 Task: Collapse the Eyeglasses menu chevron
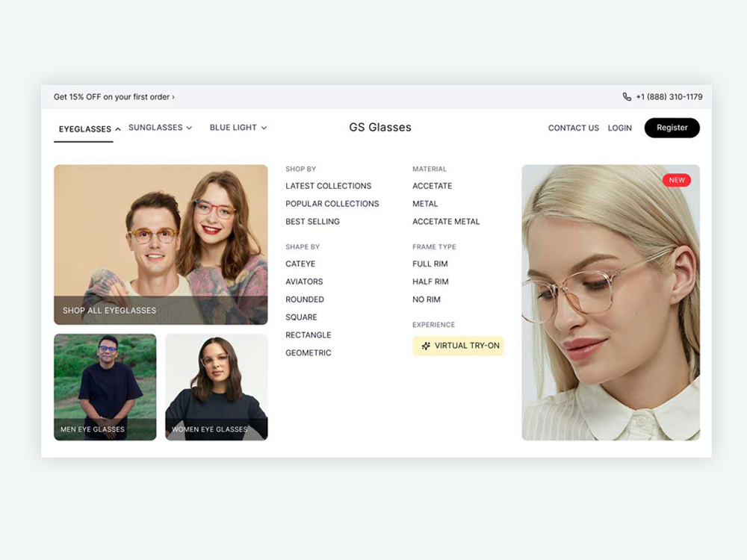click(x=118, y=129)
